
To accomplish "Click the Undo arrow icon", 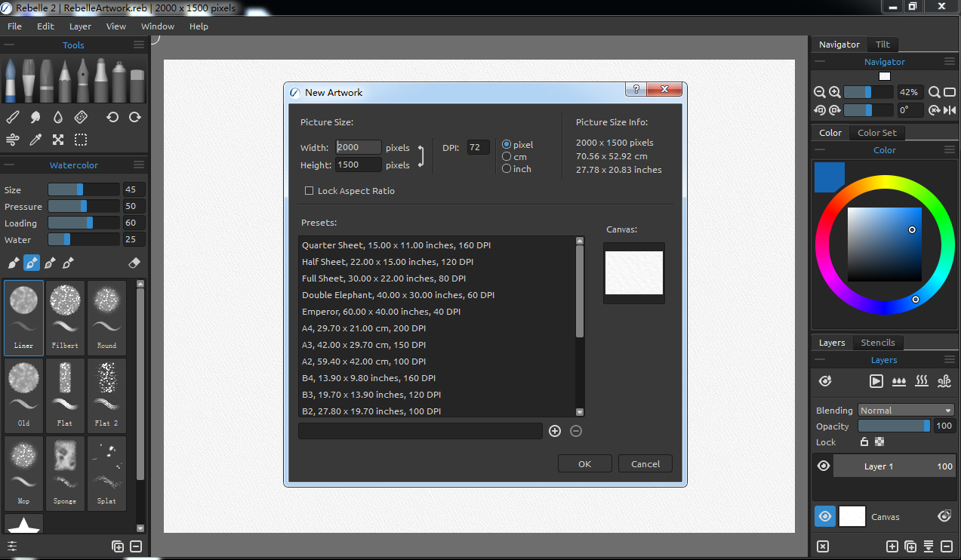I will tap(112, 117).
